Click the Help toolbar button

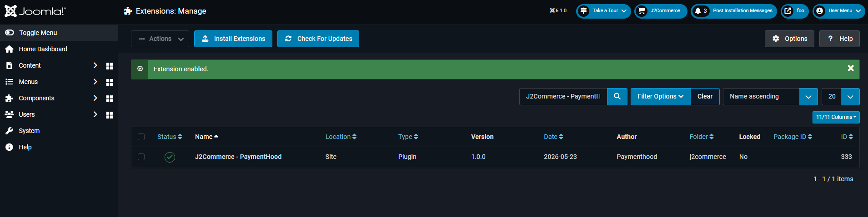pyautogui.click(x=839, y=39)
